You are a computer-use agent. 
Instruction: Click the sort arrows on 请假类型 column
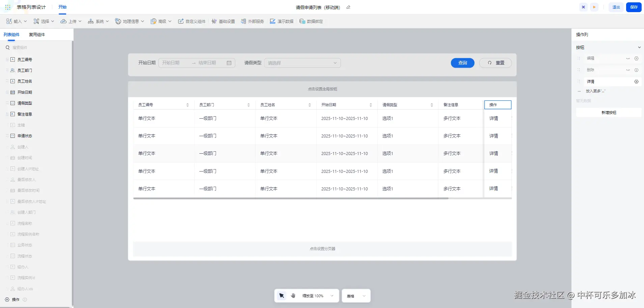[432, 105]
